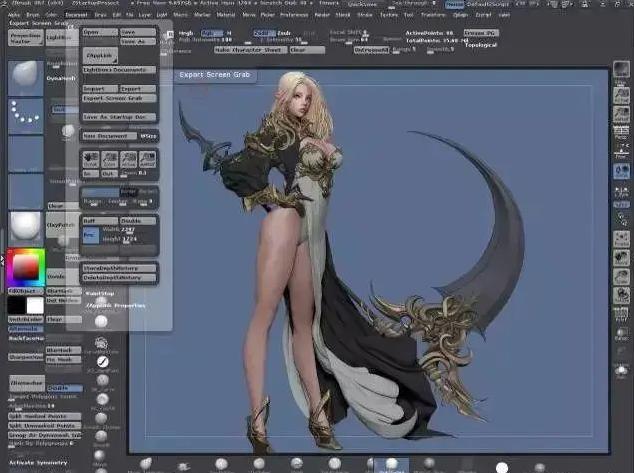Adjust the Draw Size slider

pyautogui.click(x=349, y=40)
